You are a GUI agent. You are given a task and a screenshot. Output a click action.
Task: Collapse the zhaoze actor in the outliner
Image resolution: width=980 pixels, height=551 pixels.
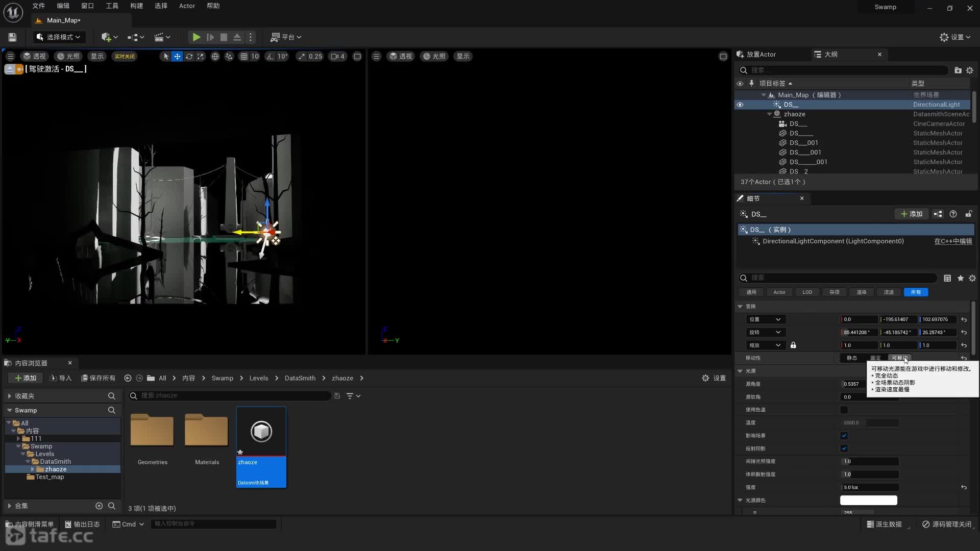[x=769, y=114]
